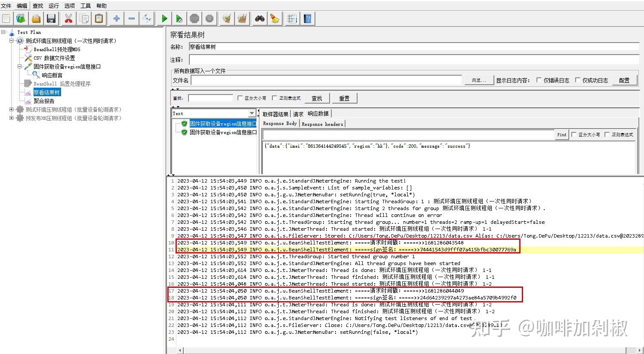Enable the 仅错误日志 checkbox
Screen dimensions: 644x354
[x=539, y=80]
